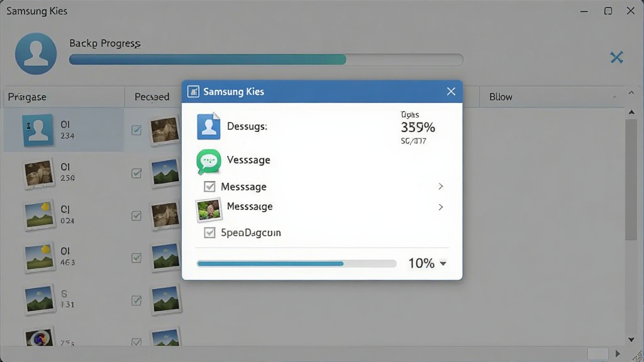Toggle the checkbox in row 463

tap(136, 258)
